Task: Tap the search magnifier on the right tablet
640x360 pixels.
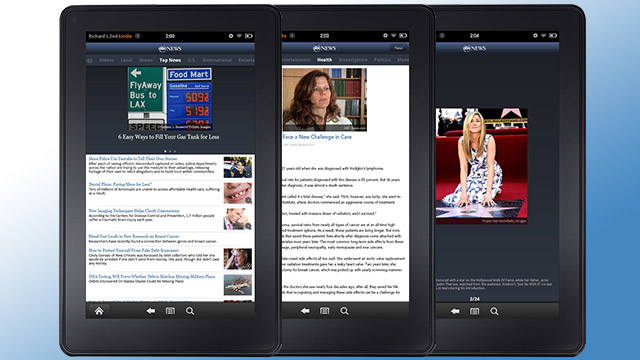Action: click(x=494, y=311)
